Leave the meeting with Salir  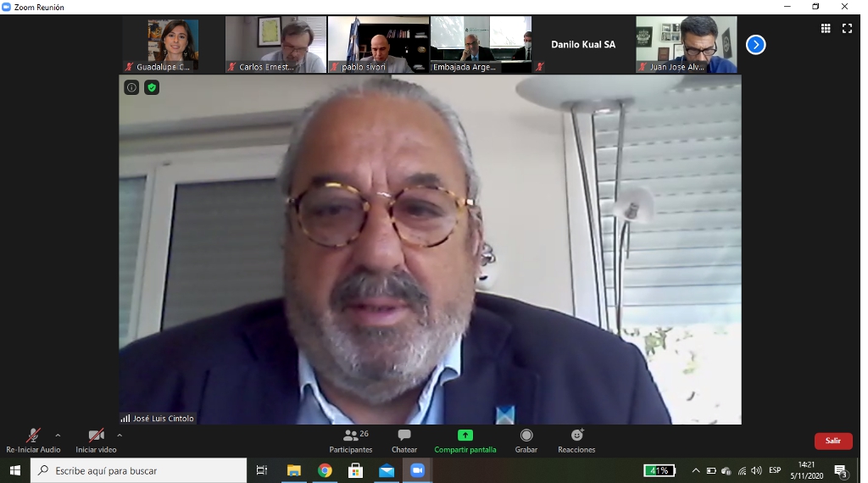pyautogui.click(x=832, y=441)
